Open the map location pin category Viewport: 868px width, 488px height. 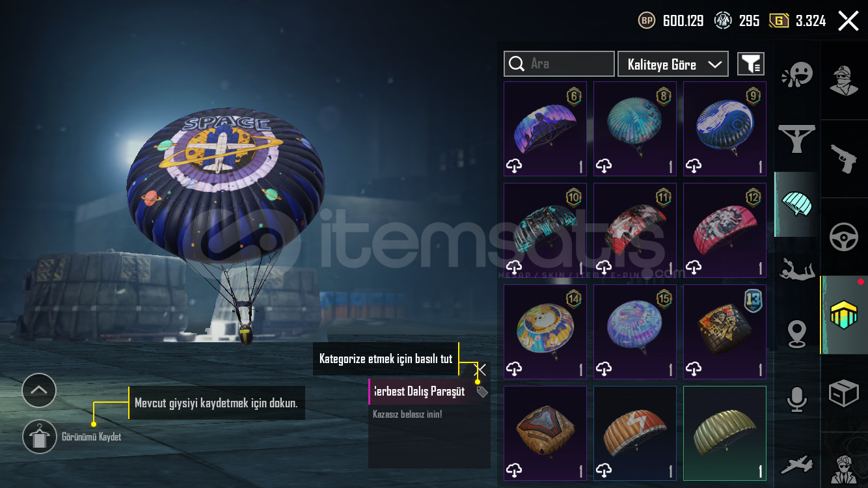pyautogui.click(x=797, y=334)
